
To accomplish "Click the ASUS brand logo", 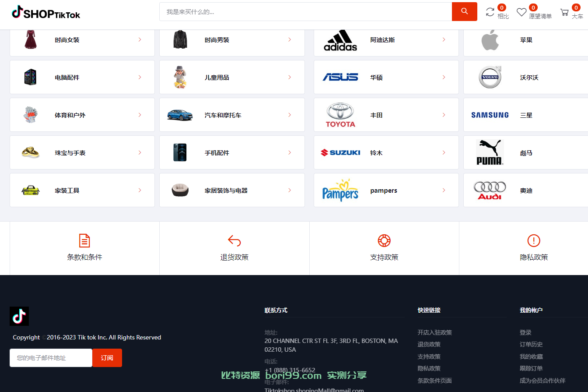I will click(340, 77).
